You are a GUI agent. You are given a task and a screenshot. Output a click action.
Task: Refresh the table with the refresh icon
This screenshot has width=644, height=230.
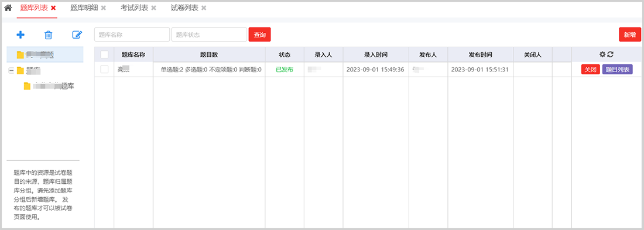click(x=610, y=54)
